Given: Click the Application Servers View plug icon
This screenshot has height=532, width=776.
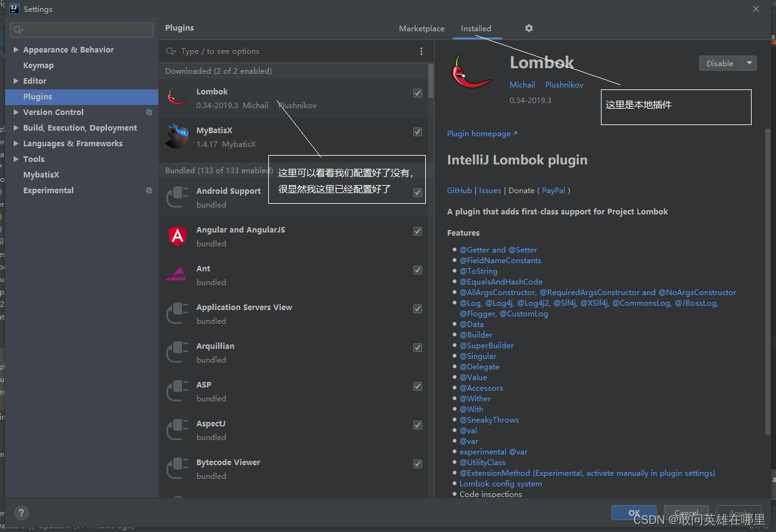Looking at the screenshot, I should pyautogui.click(x=178, y=314).
